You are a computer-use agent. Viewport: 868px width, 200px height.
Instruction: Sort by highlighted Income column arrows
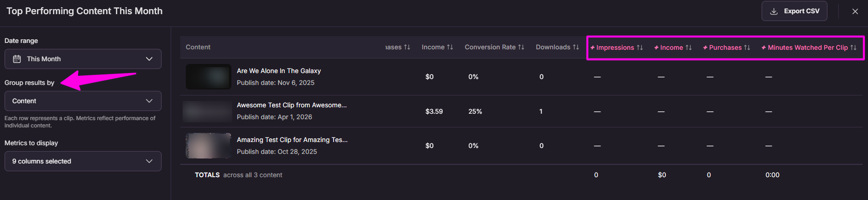click(688, 47)
